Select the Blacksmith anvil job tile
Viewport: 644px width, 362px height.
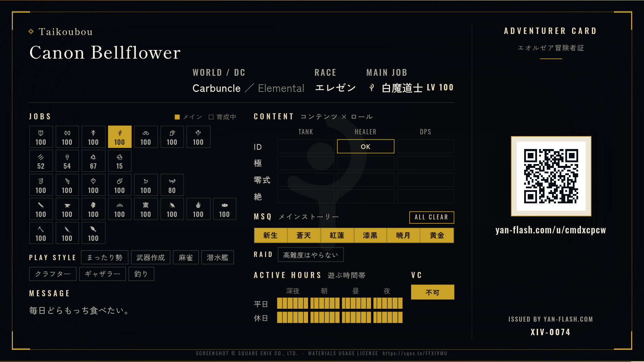67,209
